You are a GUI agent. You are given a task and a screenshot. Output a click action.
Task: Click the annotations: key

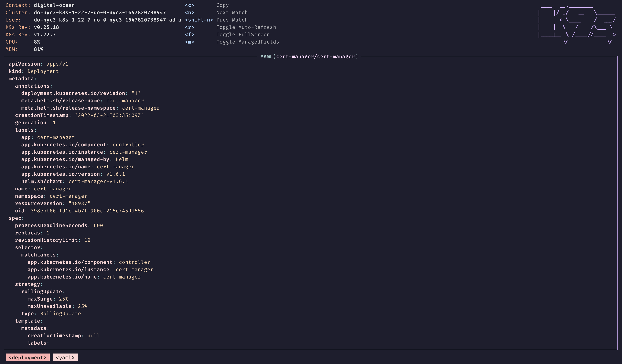coord(34,86)
